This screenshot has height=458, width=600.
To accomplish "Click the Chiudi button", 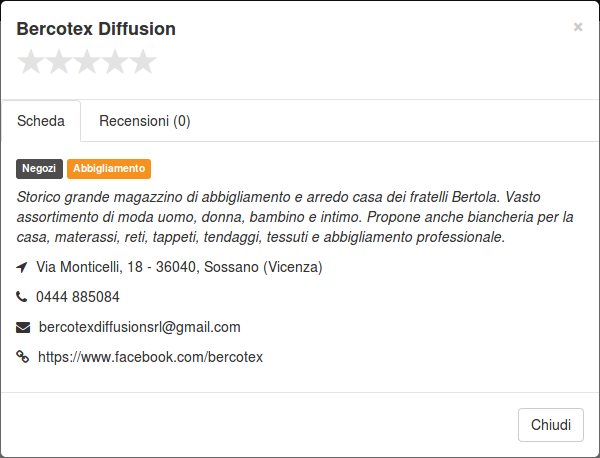I will 551,425.
